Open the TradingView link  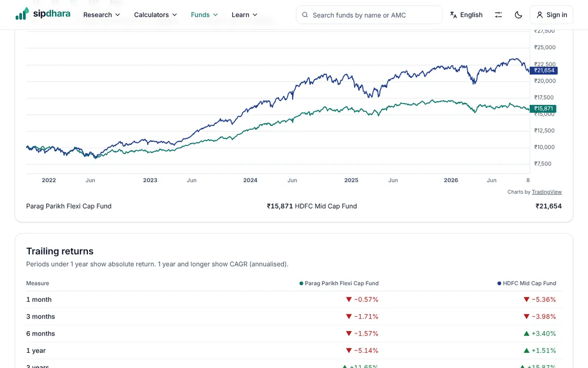547,192
